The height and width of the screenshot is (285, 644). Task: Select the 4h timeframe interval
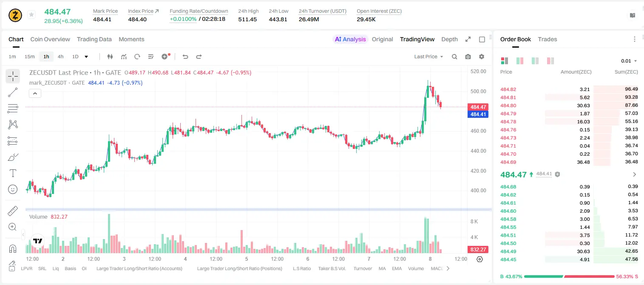click(60, 57)
